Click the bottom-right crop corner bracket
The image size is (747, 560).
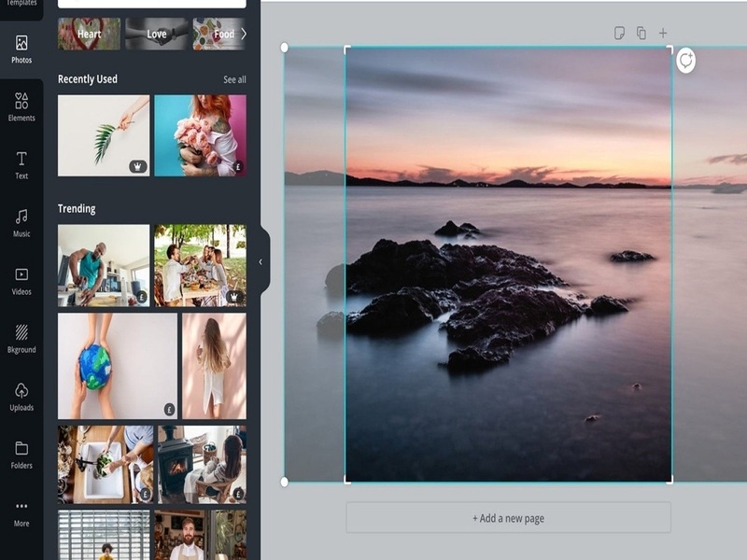669,480
